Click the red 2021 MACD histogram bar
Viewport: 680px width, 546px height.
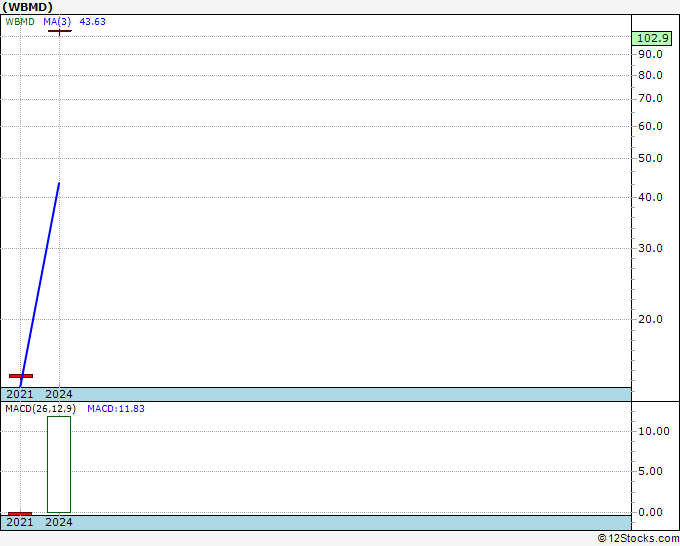tap(20, 514)
